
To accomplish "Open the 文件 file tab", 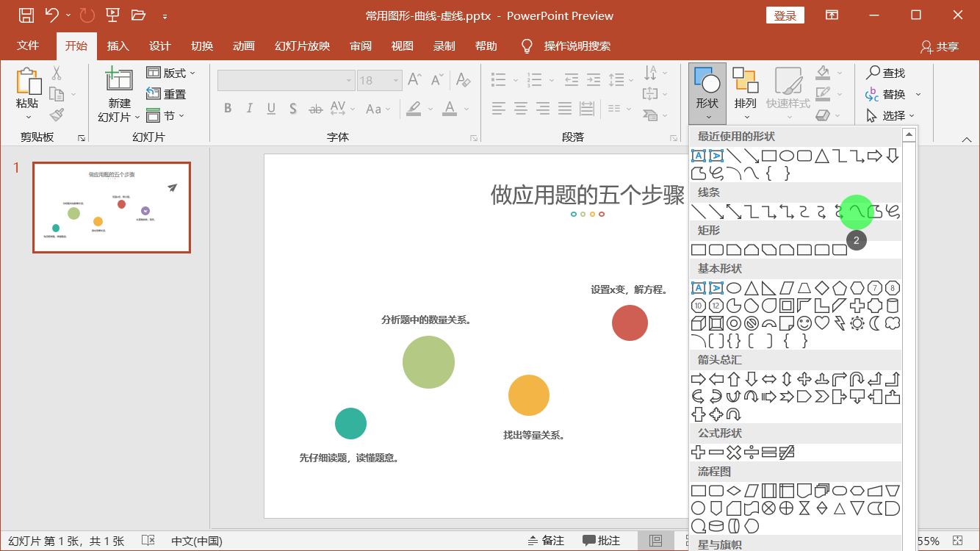I will tap(28, 46).
